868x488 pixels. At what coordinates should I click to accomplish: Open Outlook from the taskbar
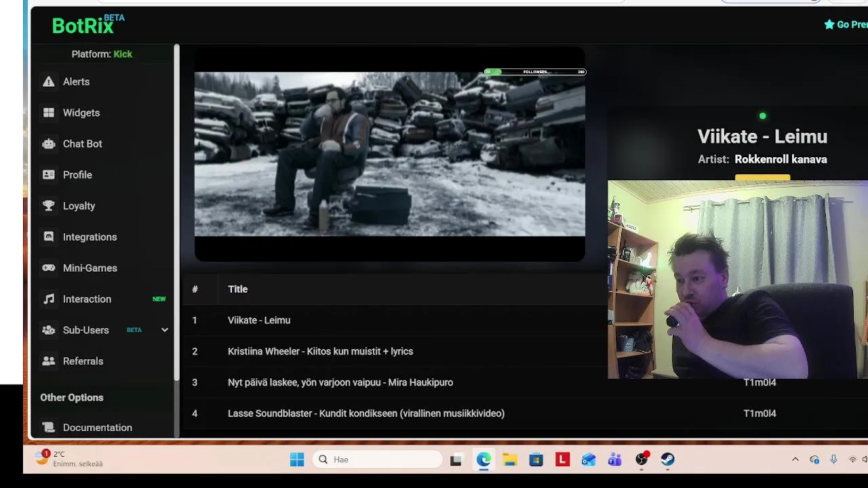[589, 460]
